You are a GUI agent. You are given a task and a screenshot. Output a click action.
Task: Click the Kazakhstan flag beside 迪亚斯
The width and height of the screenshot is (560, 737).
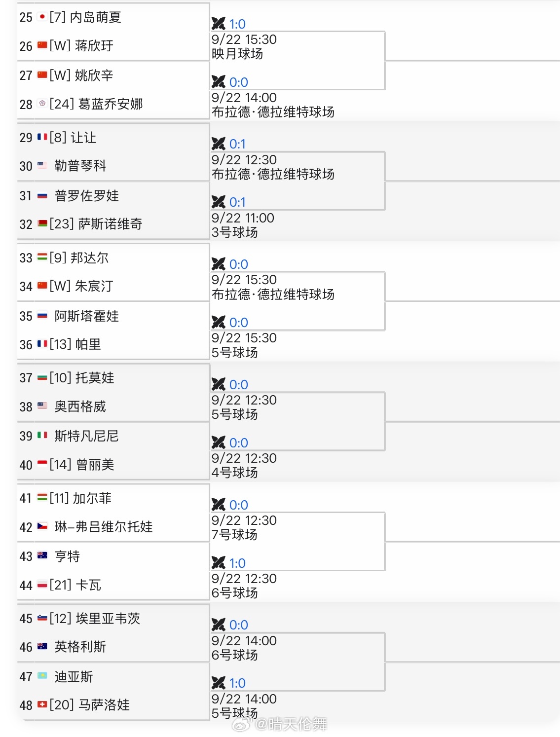pyautogui.click(x=42, y=676)
